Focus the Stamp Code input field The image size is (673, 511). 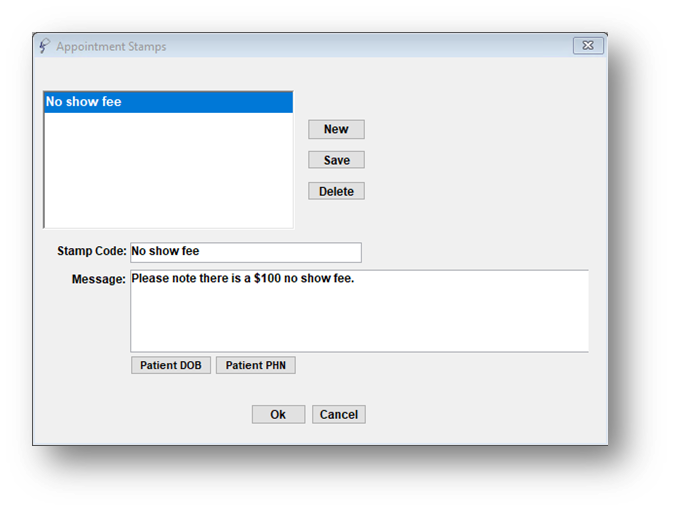246,252
